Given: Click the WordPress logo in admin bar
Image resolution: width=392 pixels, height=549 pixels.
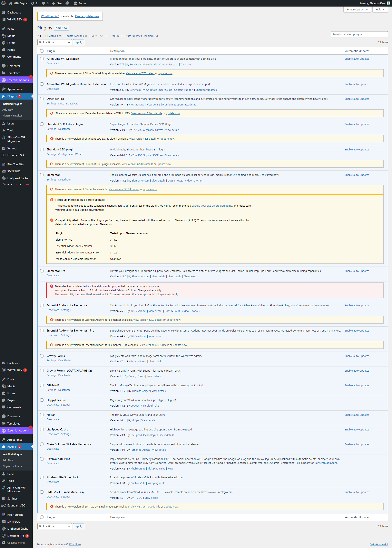Looking at the screenshot, I should (4, 3).
